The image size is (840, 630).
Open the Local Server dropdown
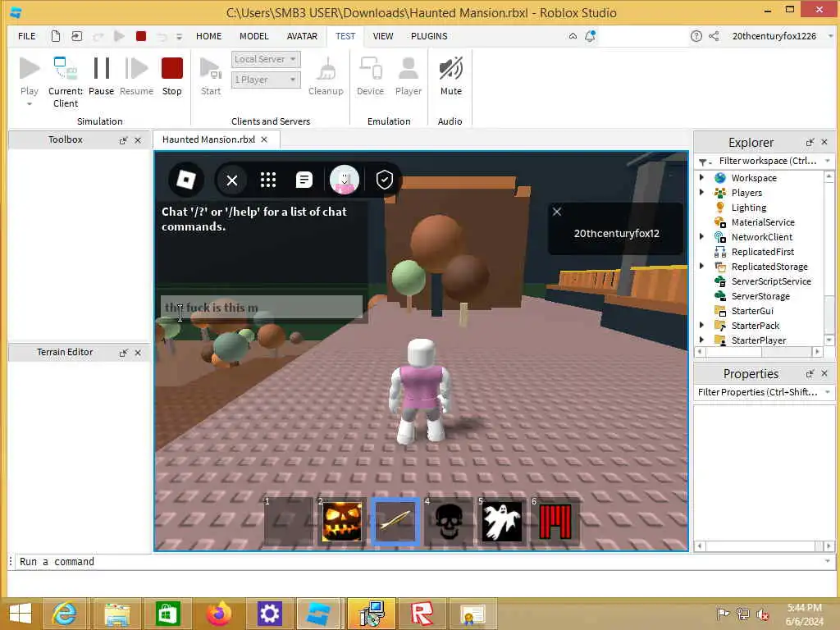click(266, 59)
